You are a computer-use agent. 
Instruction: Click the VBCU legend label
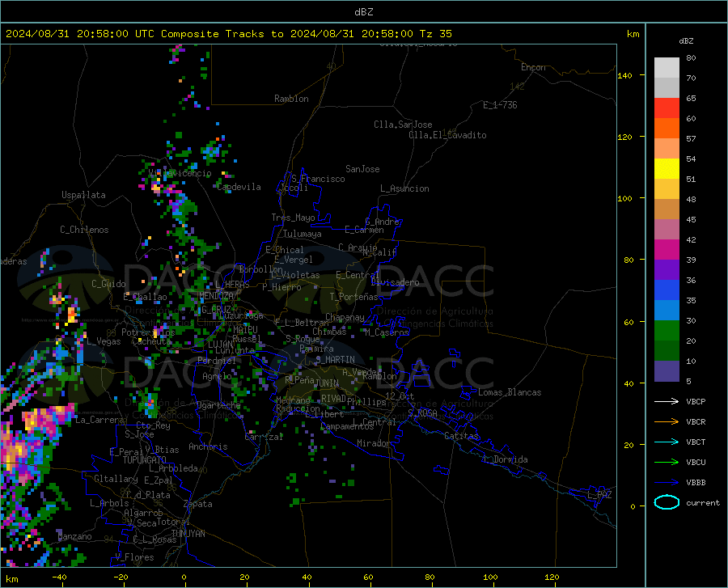coord(696,462)
